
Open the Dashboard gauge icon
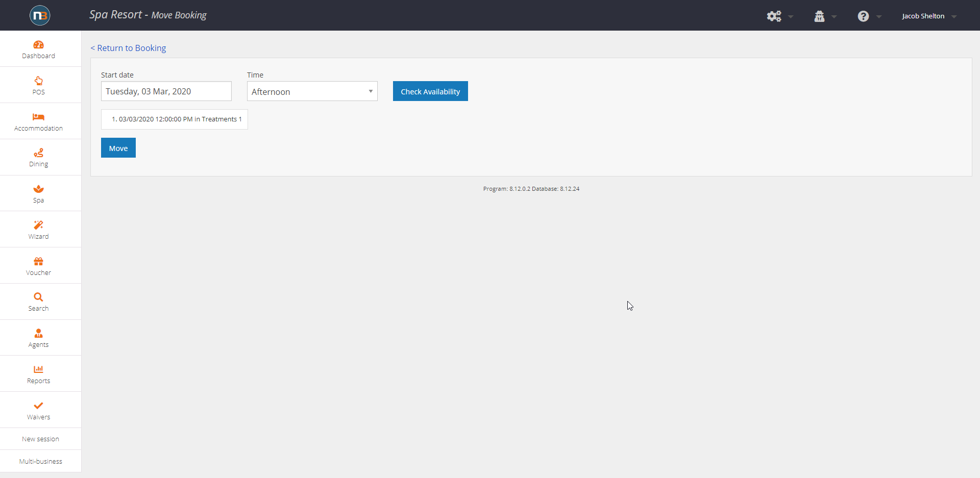(38, 45)
